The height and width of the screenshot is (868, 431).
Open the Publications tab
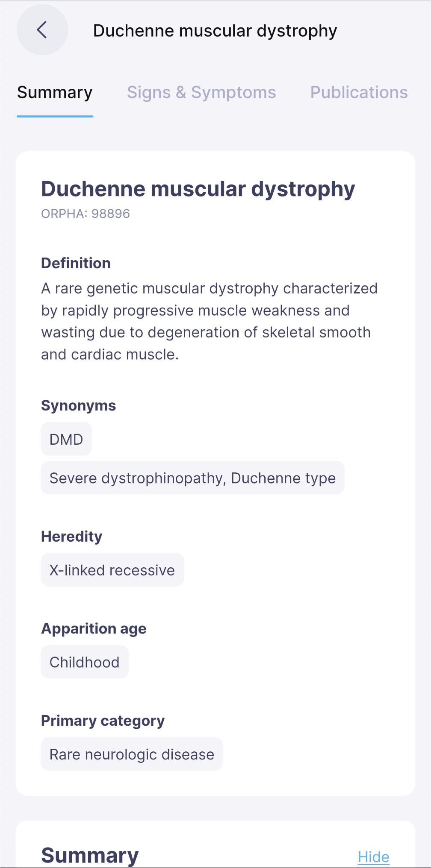[359, 92]
